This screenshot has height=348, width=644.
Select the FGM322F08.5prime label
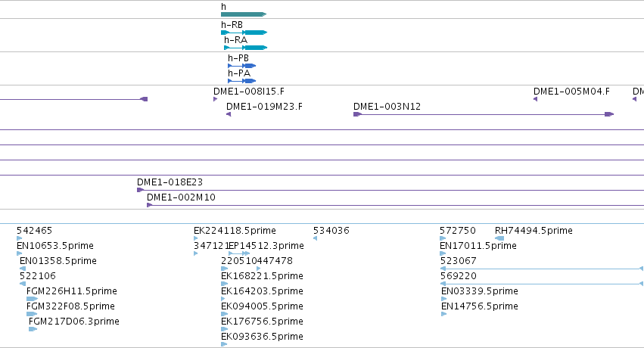[x=70, y=306]
